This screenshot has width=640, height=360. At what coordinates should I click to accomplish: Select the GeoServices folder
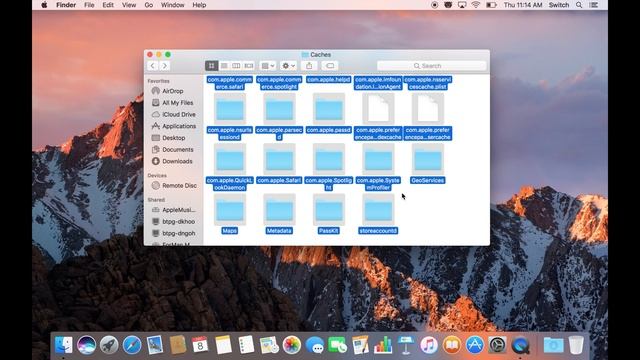428,160
